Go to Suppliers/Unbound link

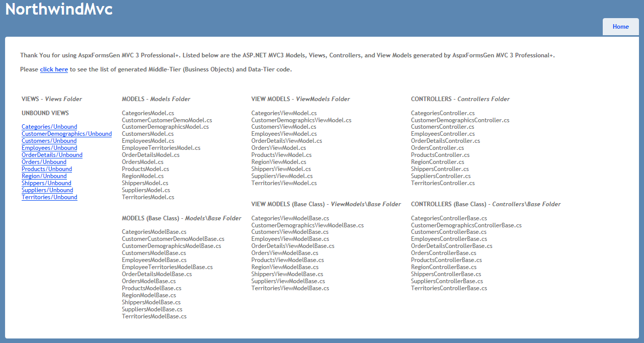[47, 190]
